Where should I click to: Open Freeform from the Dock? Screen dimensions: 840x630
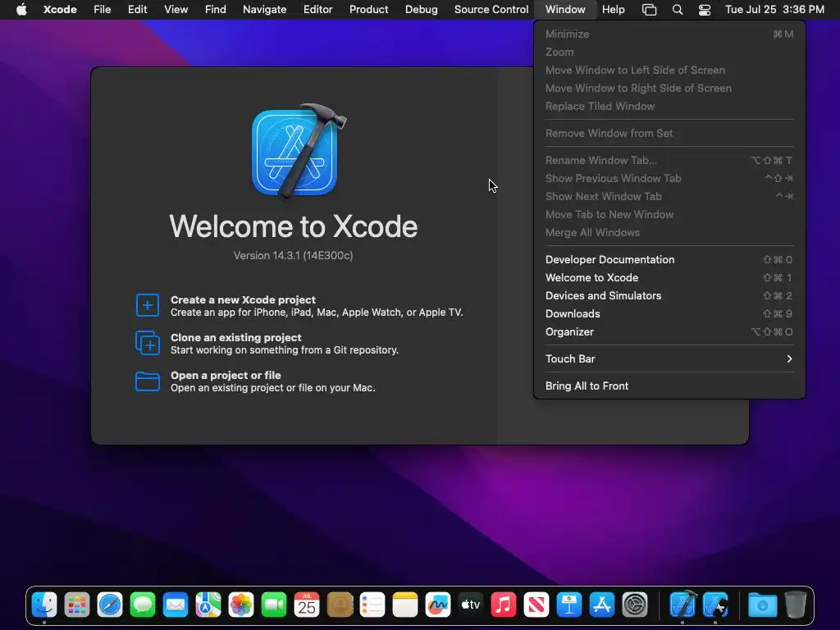click(438, 605)
